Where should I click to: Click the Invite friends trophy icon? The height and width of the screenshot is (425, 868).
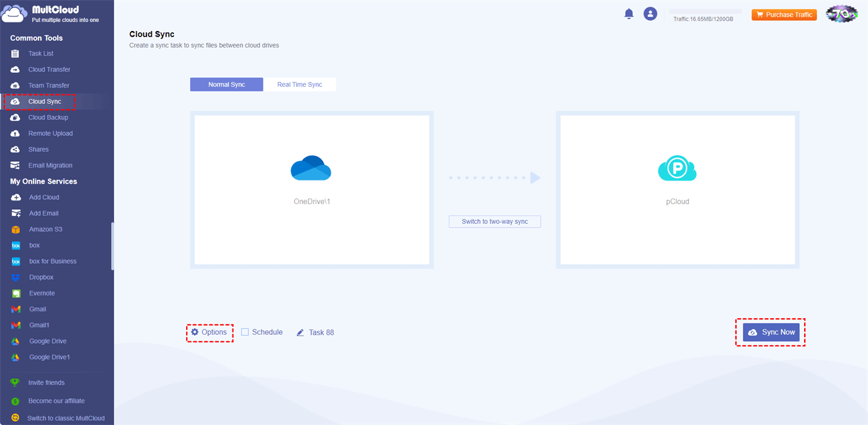pos(15,383)
